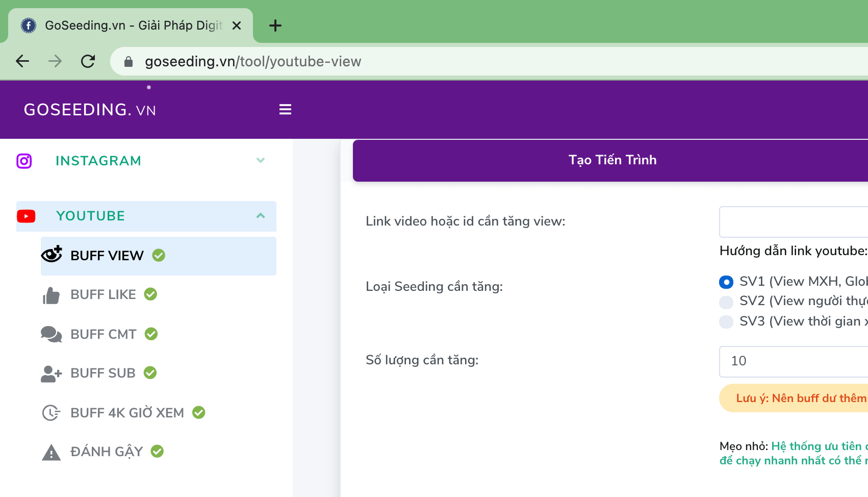Open BUFF SUB menu item
Image resolution: width=868 pixels, height=497 pixels.
pyautogui.click(x=103, y=373)
